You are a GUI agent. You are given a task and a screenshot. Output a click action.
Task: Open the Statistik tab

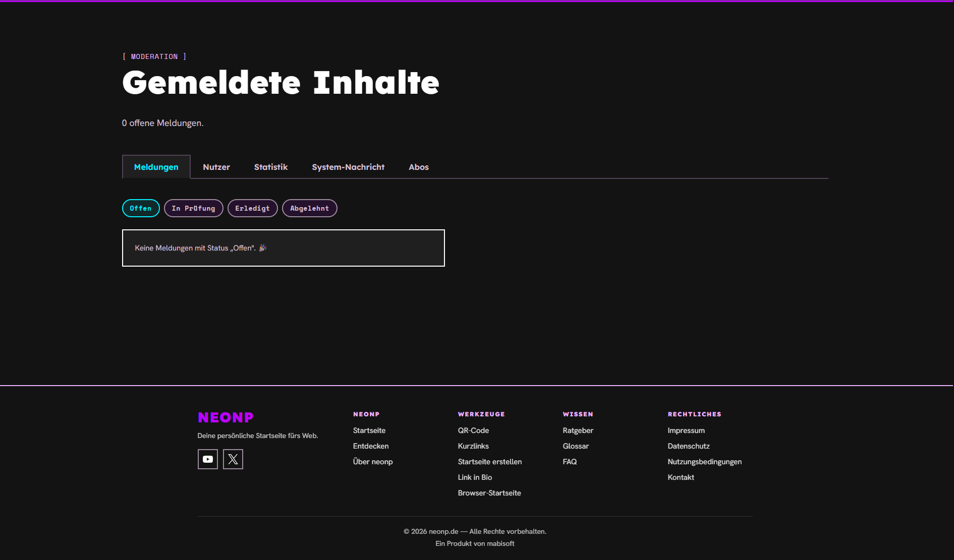(x=271, y=167)
